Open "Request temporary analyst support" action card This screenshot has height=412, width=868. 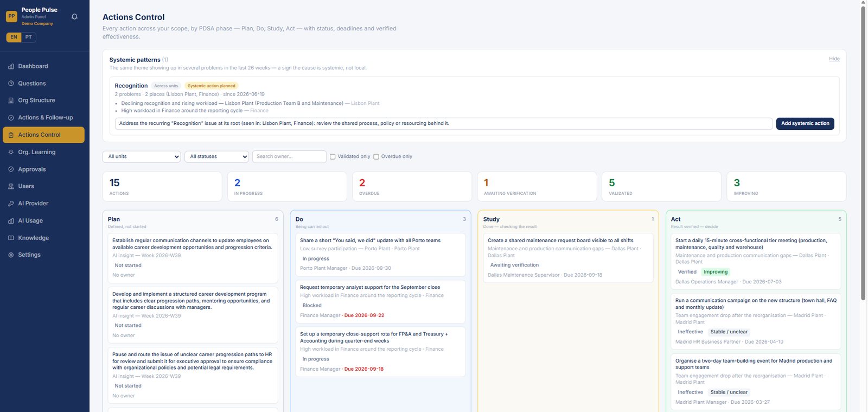coord(380,301)
